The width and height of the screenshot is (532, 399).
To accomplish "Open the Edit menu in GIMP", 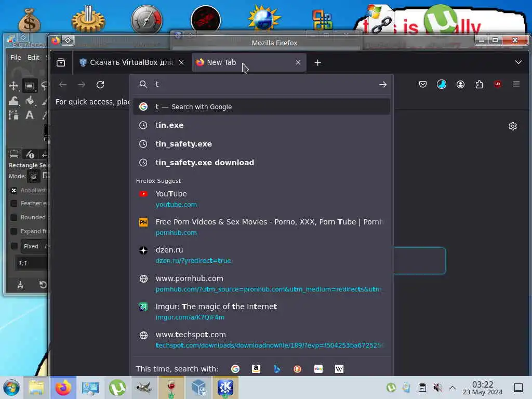I will pyautogui.click(x=33, y=57).
